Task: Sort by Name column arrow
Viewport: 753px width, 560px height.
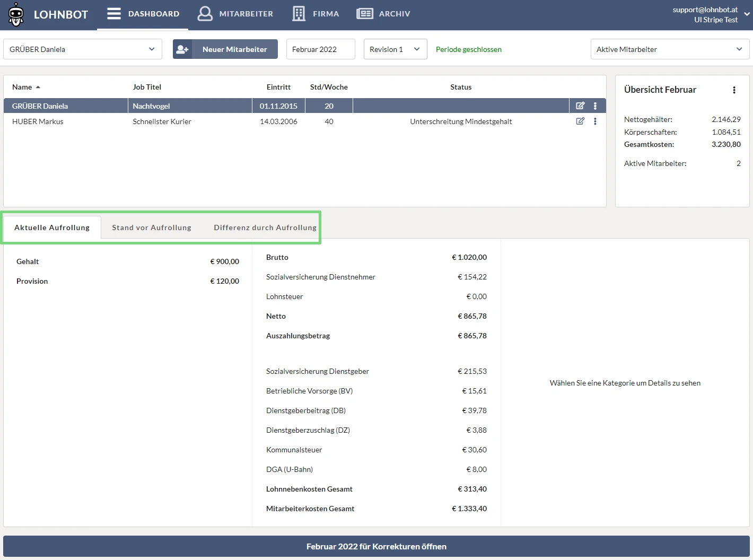Action: click(x=38, y=87)
